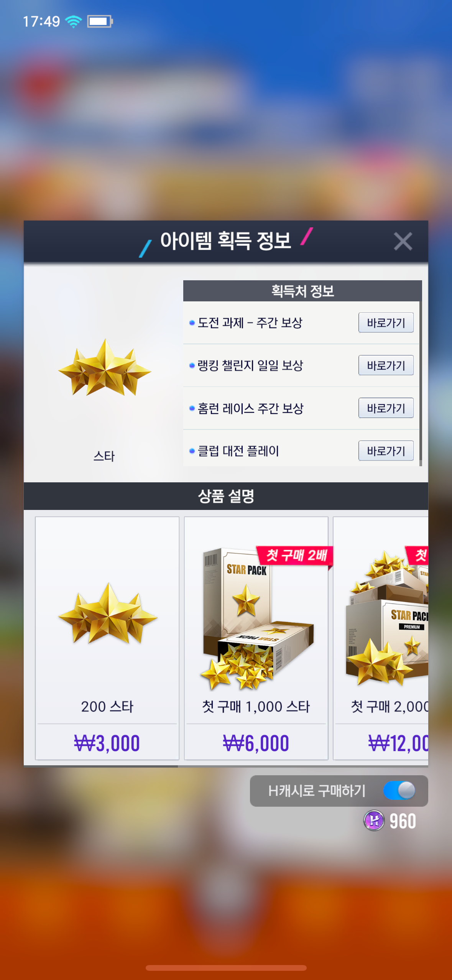Toggle the H캐시로 구매하기 switch
This screenshot has width=452, height=980.
click(399, 790)
